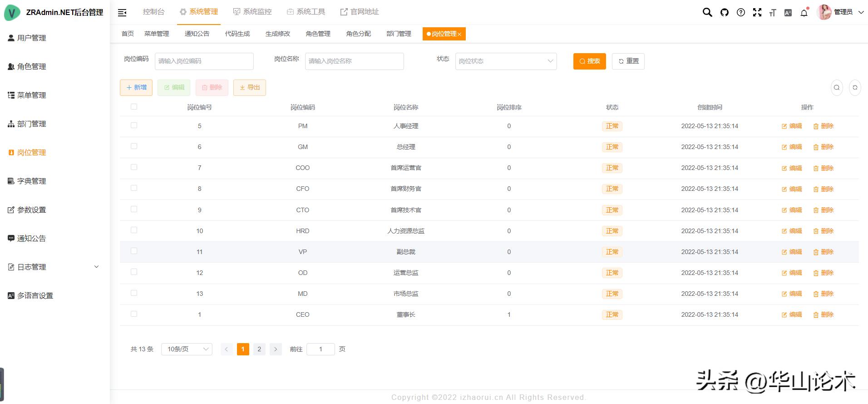
Task: Click the help question mark icon
Action: [x=740, y=12]
